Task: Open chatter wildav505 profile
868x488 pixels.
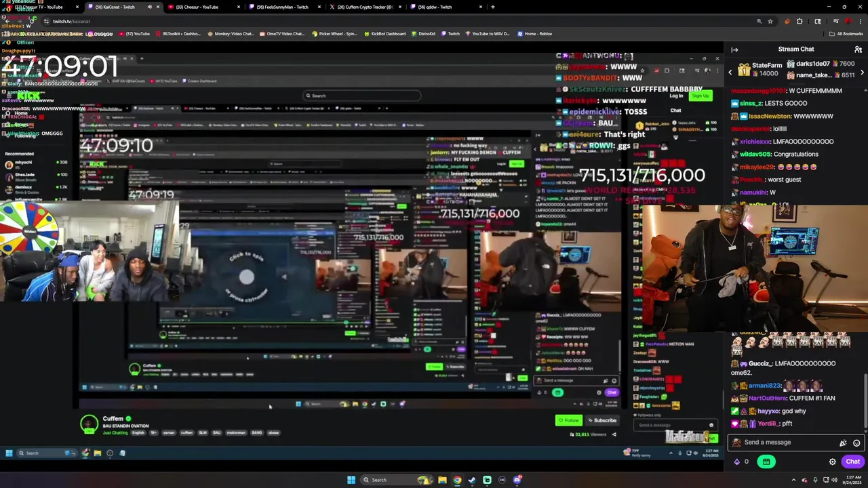Action: (755, 155)
